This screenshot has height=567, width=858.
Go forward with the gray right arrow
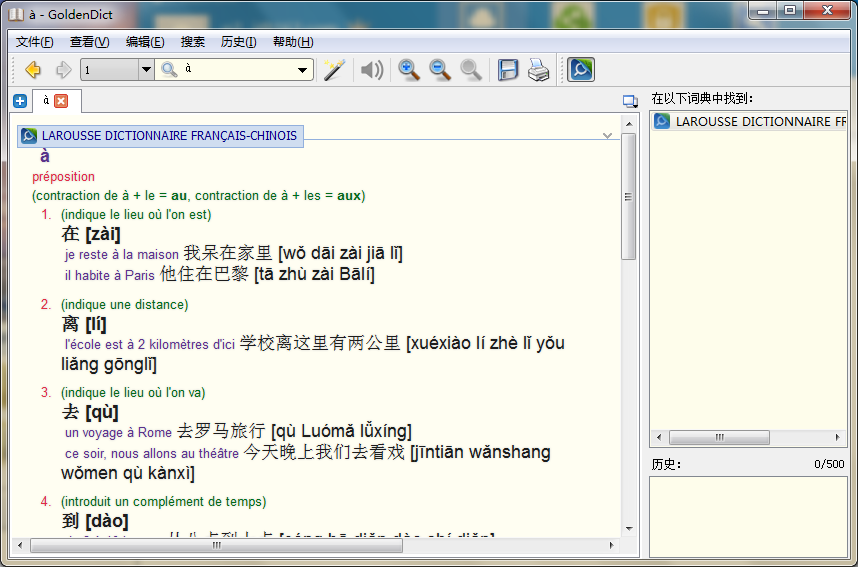(64, 70)
